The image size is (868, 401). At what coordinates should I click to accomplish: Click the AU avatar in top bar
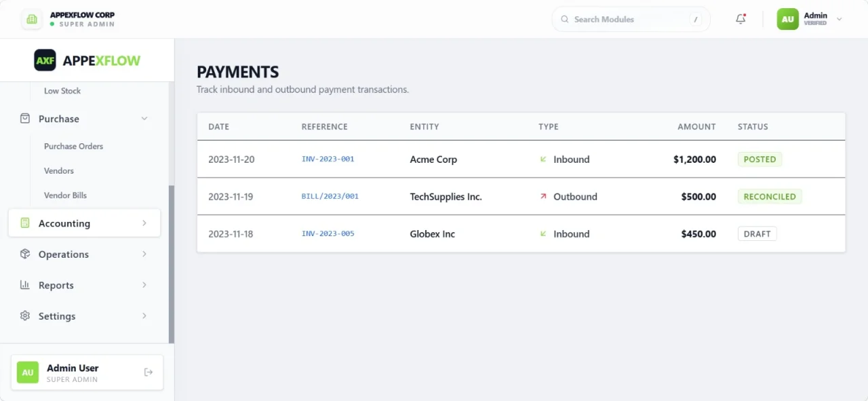click(787, 19)
